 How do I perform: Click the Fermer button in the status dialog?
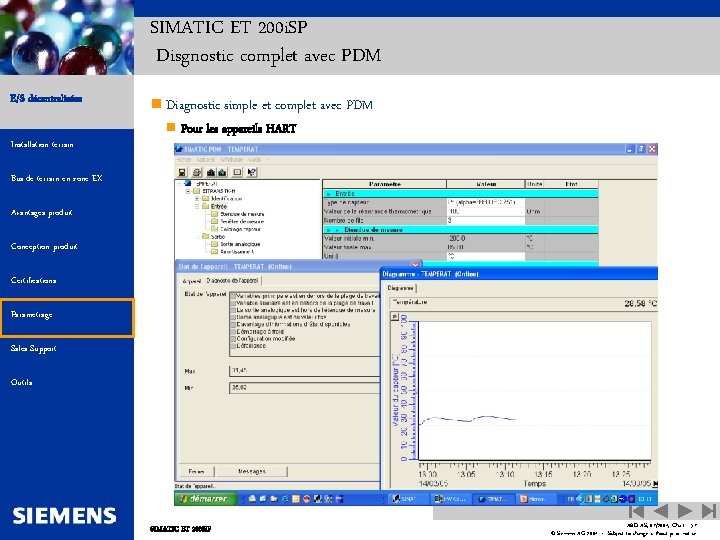pyautogui.click(x=196, y=471)
